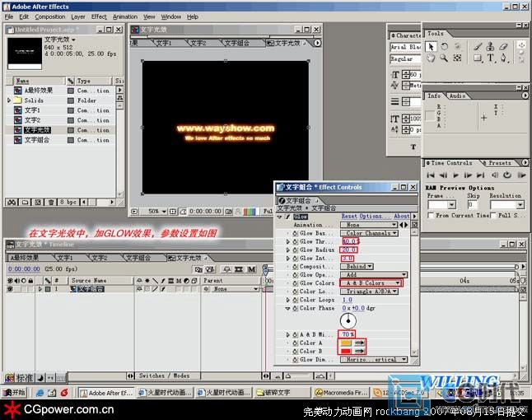Screen dimensions: 532x420
Task: Click Color Phase angle dial
Action: pyautogui.click(x=348, y=320)
